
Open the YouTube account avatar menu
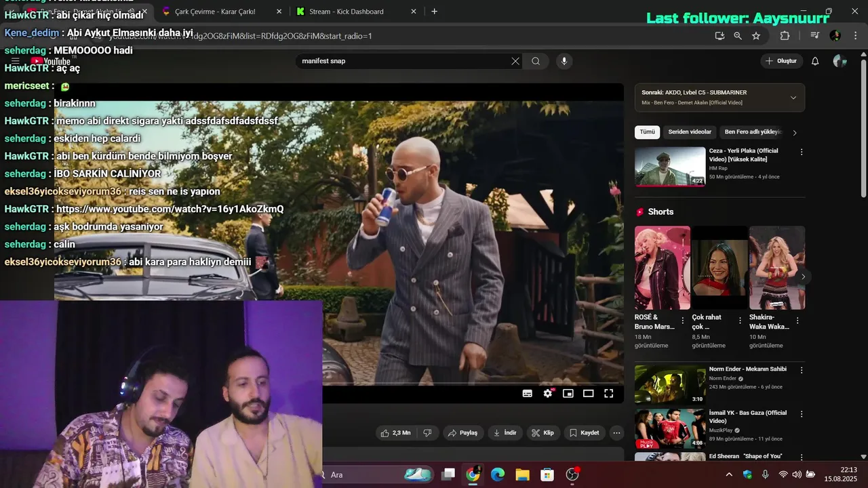(x=840, y=61)
